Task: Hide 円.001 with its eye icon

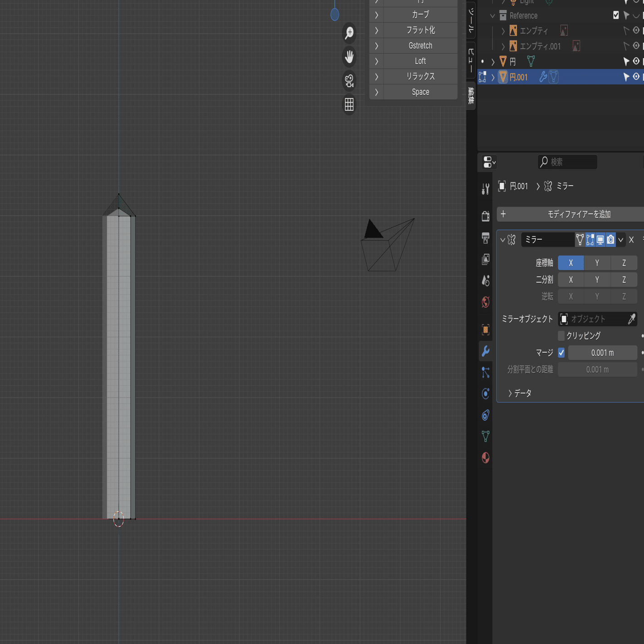Action: coord(636,77)
